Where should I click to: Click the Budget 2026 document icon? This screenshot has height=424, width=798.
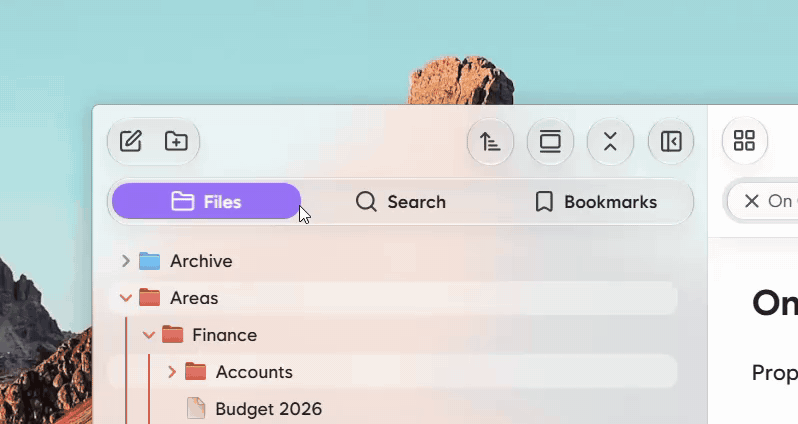pyautogui.click(x=196, y=408)
